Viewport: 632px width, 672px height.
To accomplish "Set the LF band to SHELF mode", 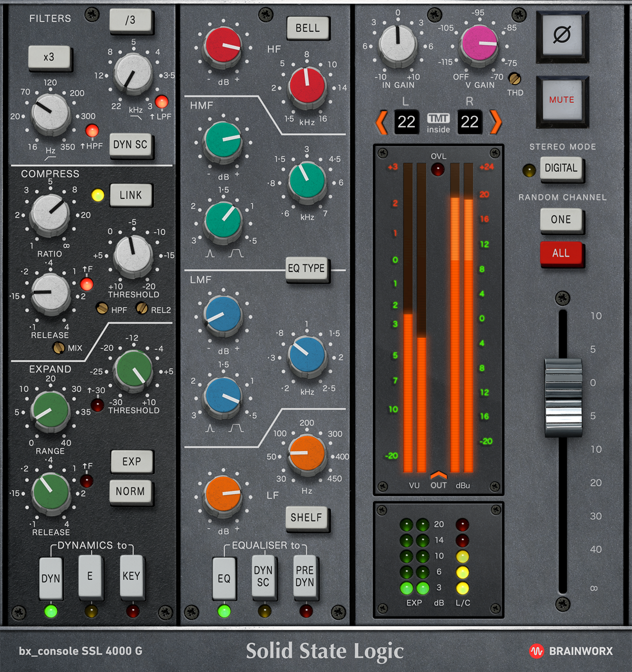I will click(x=306, y=517).
